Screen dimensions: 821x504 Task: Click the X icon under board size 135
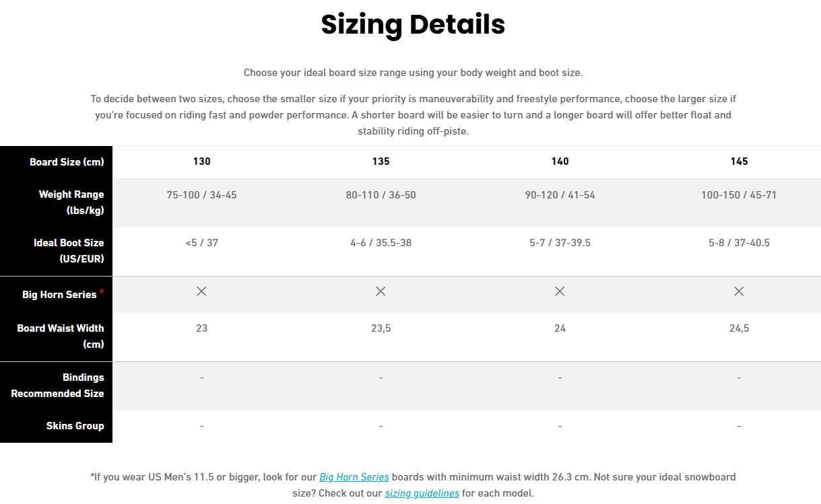(x=381, y=291)
